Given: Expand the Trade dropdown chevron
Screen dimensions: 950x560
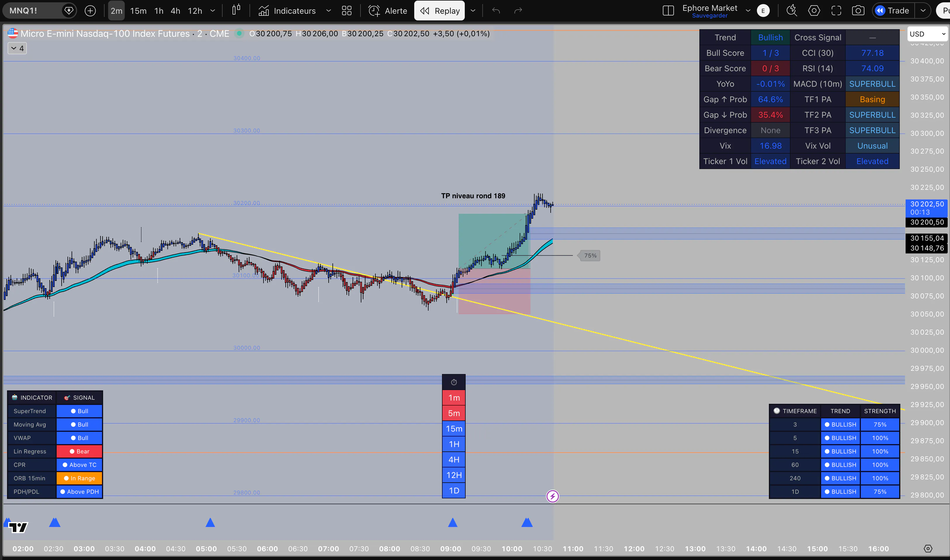Looking at the screenshot, I should 923,11.
